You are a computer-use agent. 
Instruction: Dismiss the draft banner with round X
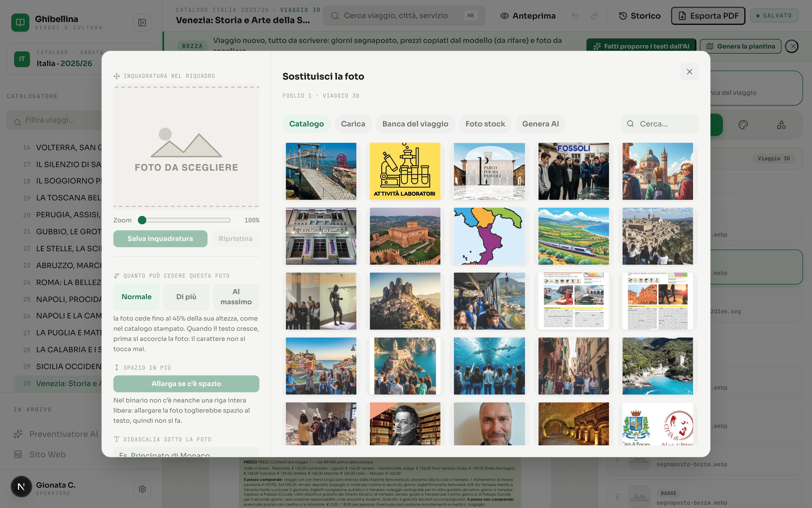[792, 46]
